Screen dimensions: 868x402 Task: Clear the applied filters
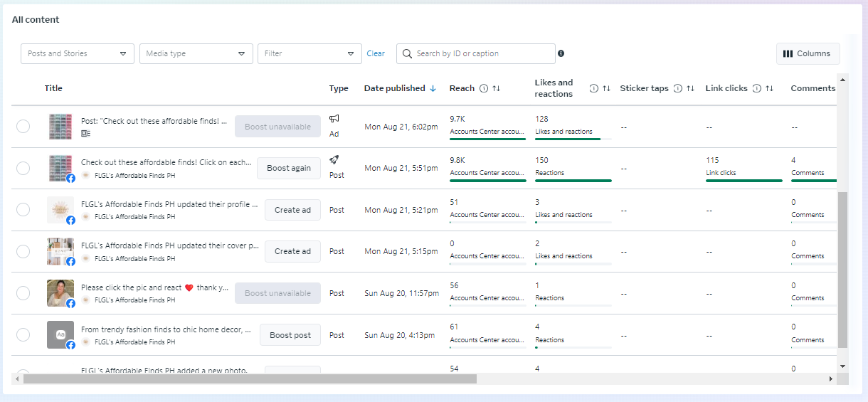tap(376, 53)
